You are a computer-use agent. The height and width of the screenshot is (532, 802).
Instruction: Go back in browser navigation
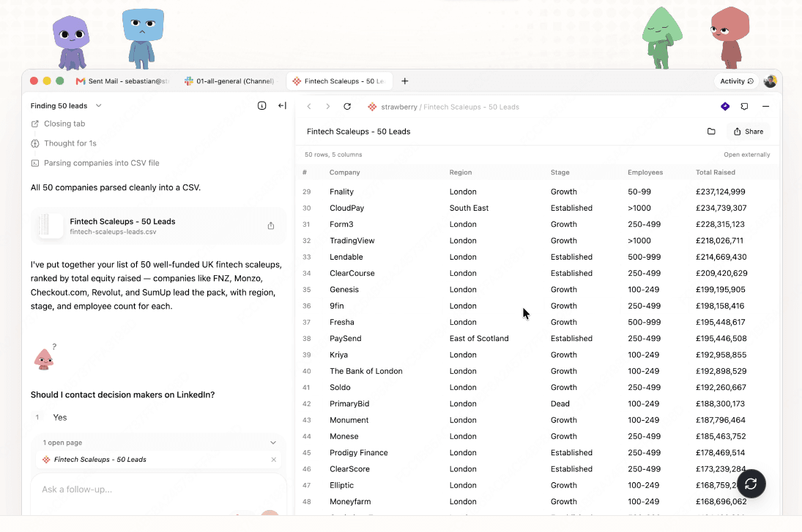point(309,107)
